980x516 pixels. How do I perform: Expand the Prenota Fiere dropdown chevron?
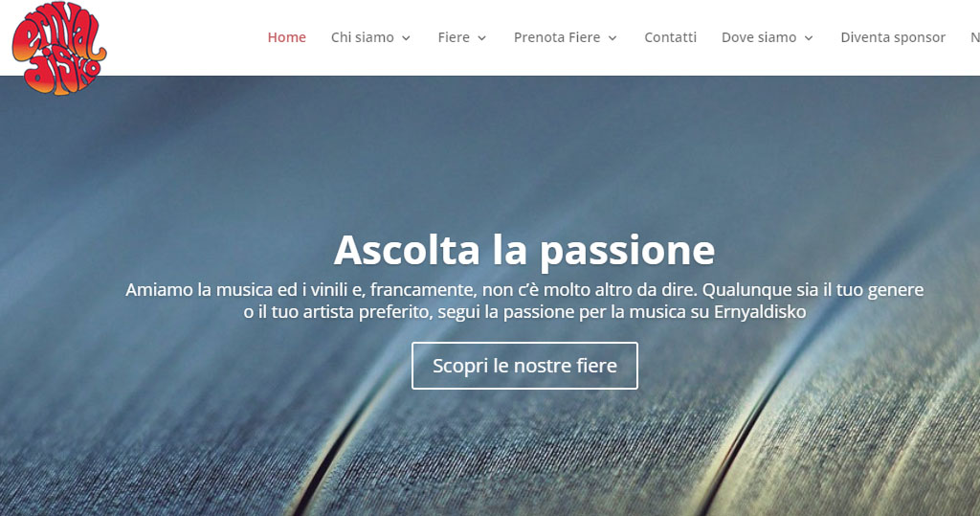coord(612,38)
